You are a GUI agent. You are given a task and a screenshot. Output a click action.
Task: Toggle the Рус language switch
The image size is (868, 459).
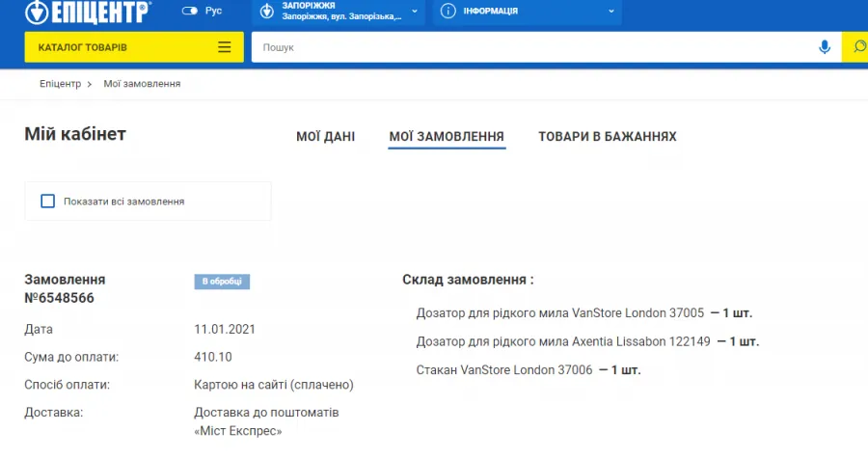coord(190,11)
